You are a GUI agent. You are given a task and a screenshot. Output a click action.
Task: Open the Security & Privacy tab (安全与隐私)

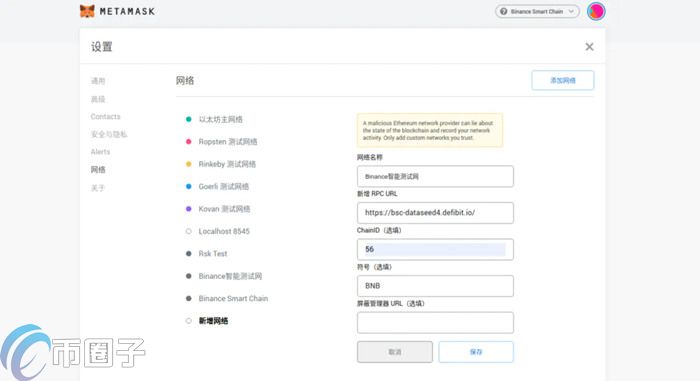109,134
